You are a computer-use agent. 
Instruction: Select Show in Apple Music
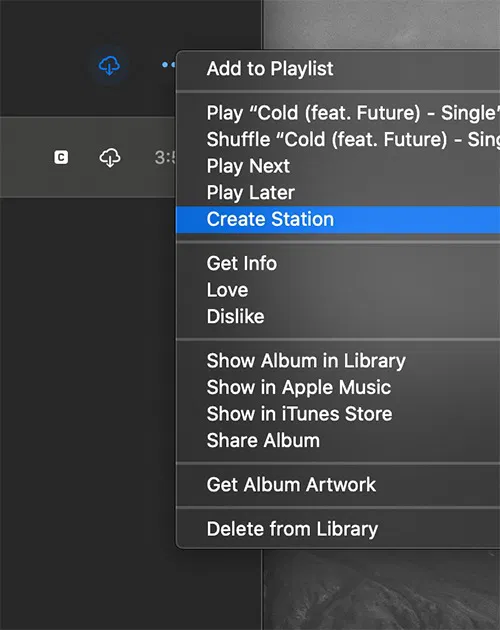tap(338, 387)
